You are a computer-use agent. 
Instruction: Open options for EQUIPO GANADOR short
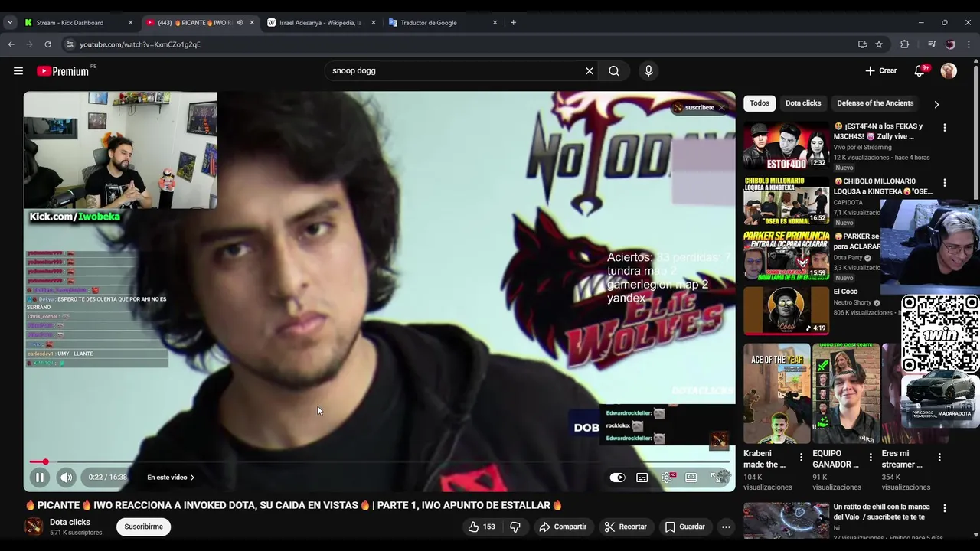tap(870, 457)
